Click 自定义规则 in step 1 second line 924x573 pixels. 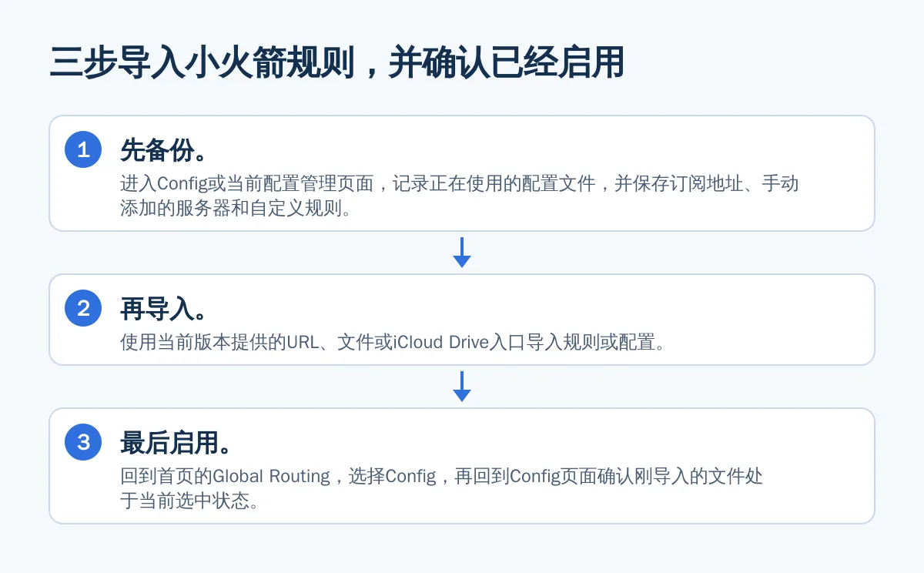tap(296, 209)
